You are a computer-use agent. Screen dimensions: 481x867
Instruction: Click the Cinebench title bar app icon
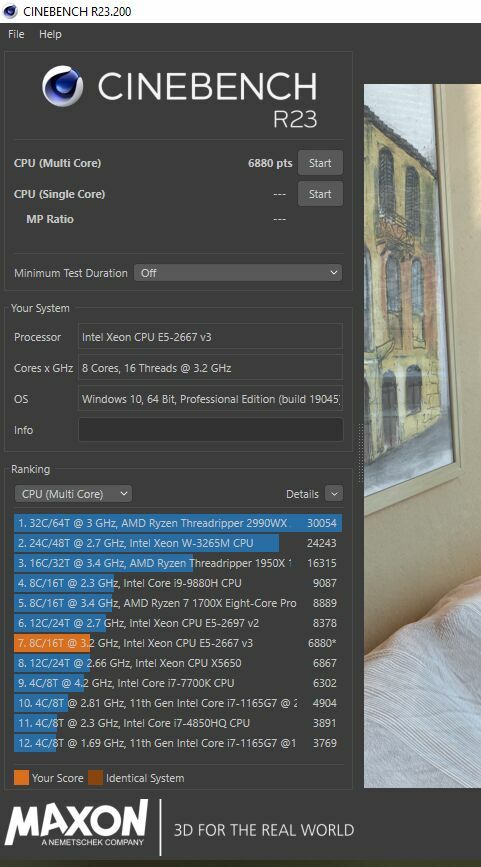pyautogui.click(x=10, y=11)
